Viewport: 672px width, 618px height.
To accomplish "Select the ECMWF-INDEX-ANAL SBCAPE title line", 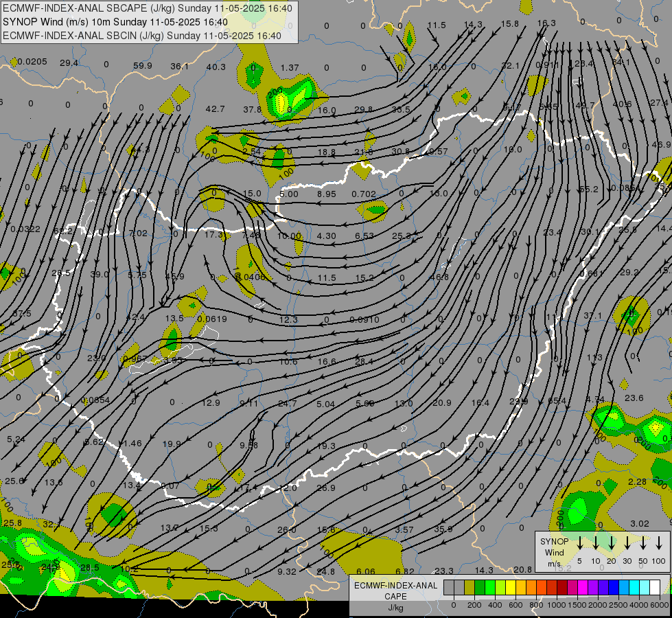I will (x=148, y=8).
